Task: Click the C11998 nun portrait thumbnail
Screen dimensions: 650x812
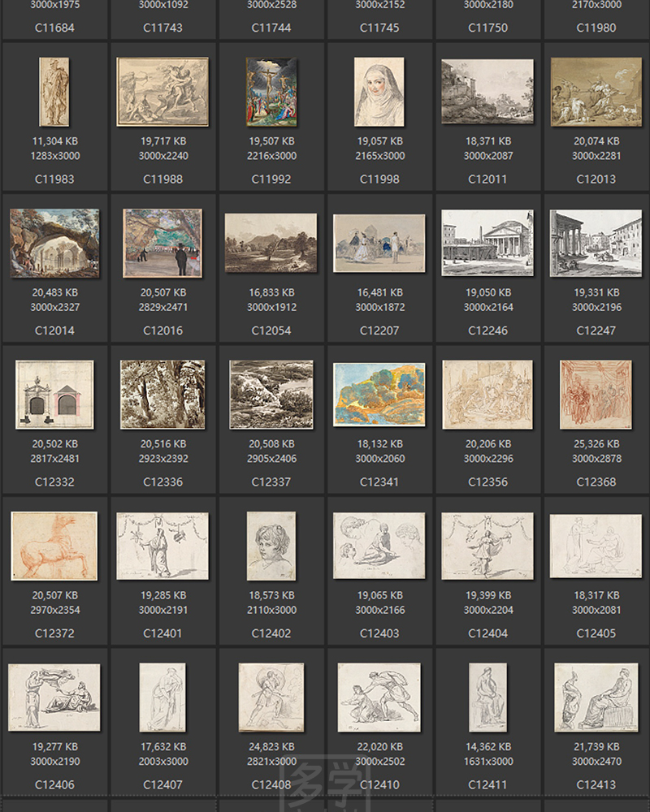Action: [x=379, y=92]
